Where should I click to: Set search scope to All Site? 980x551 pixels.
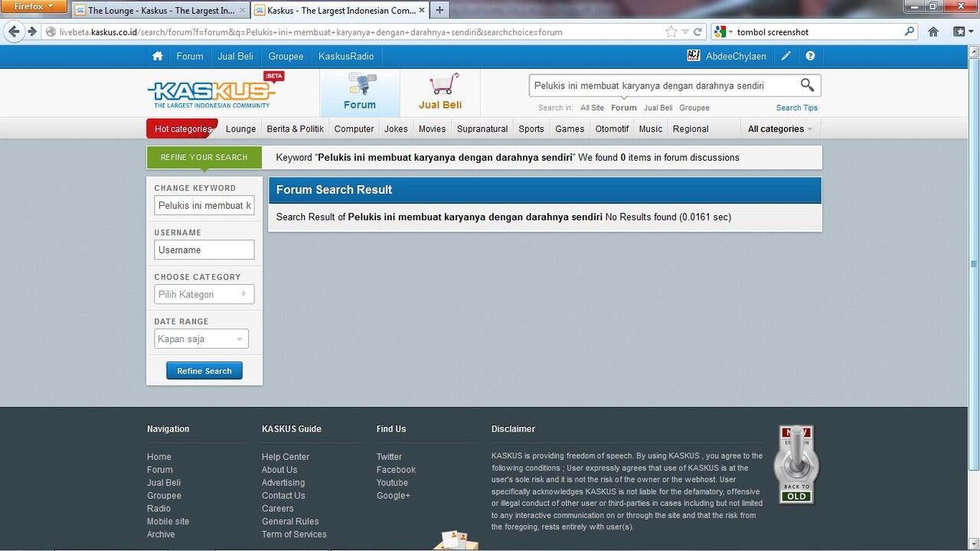click(592, 108)
